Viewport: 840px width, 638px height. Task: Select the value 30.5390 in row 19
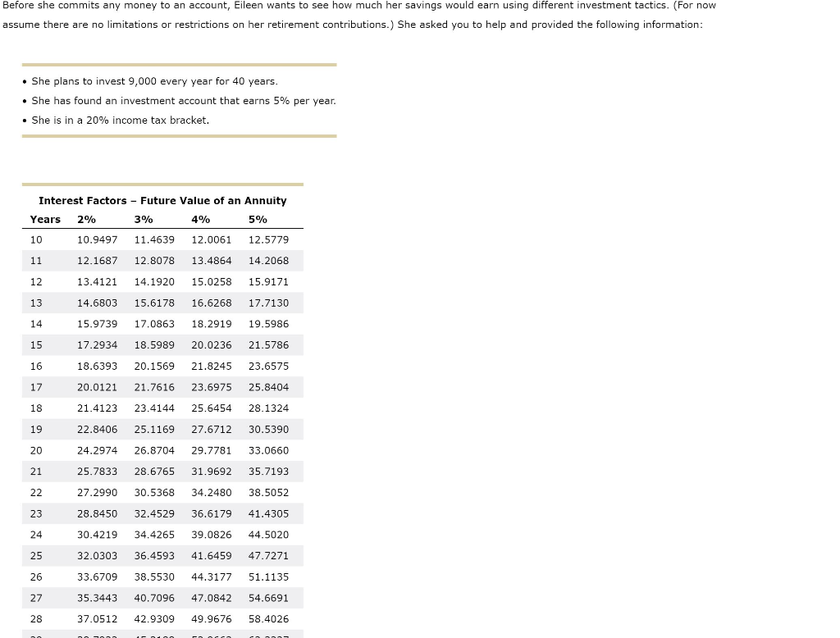[x=268, y=430]
